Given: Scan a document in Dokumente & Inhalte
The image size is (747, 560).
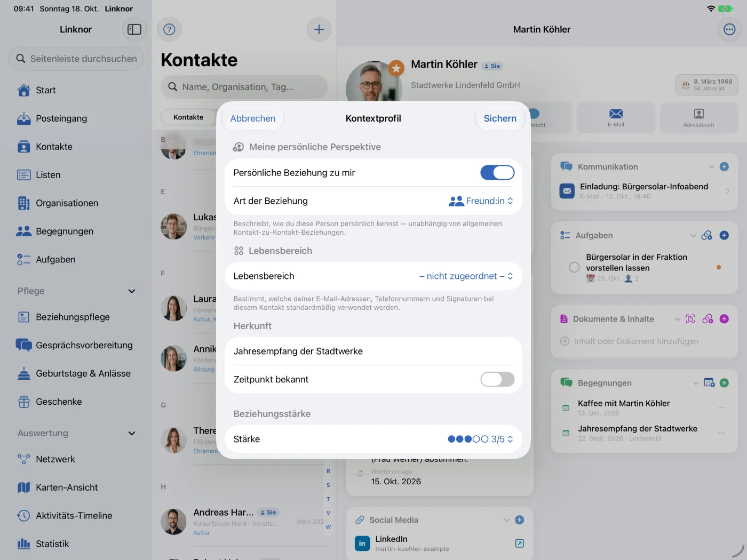Looking at the screenshot, I should coord(690,319).
